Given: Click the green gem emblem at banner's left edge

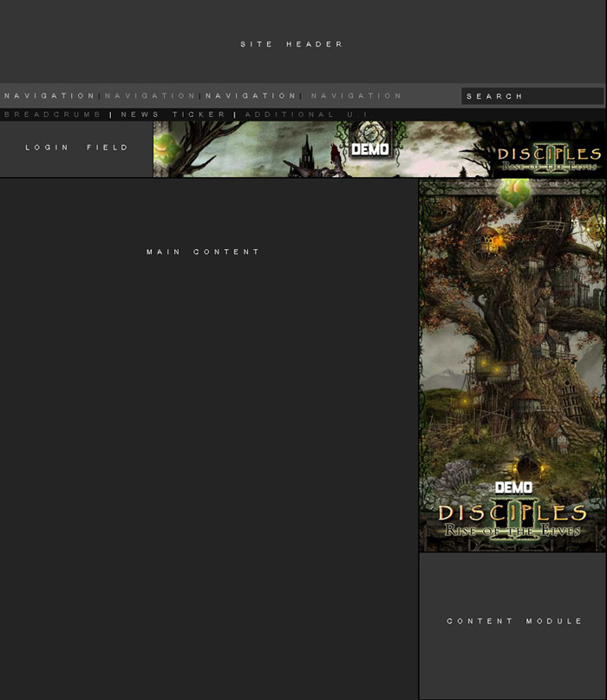Looking at the screenshot, I should coord(165,149).
